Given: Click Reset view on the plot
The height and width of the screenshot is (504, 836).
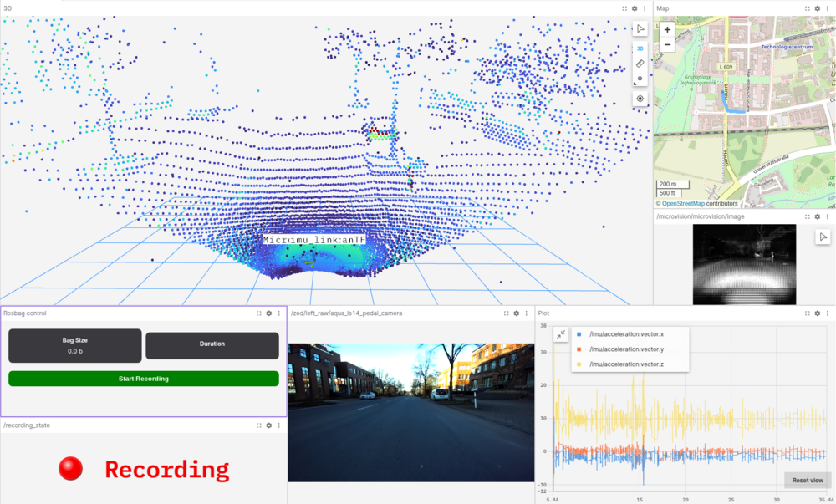Looking at the screenshot, I should pos(807,480).
